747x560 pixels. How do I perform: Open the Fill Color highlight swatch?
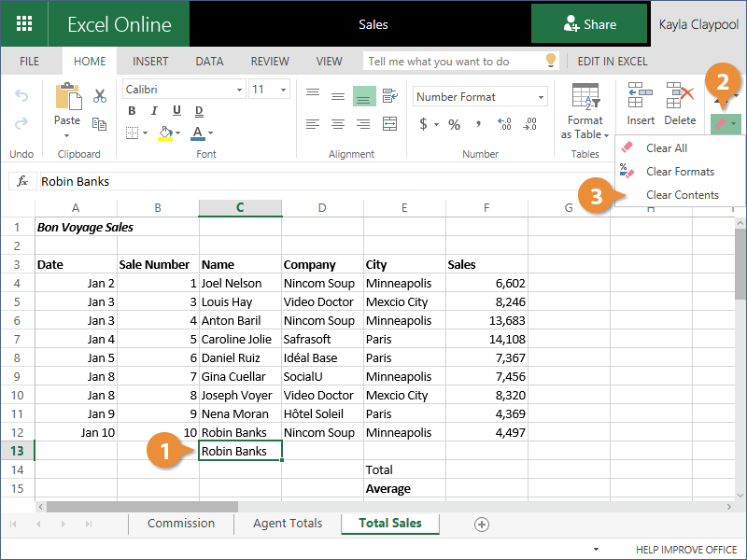coord(165,133)
